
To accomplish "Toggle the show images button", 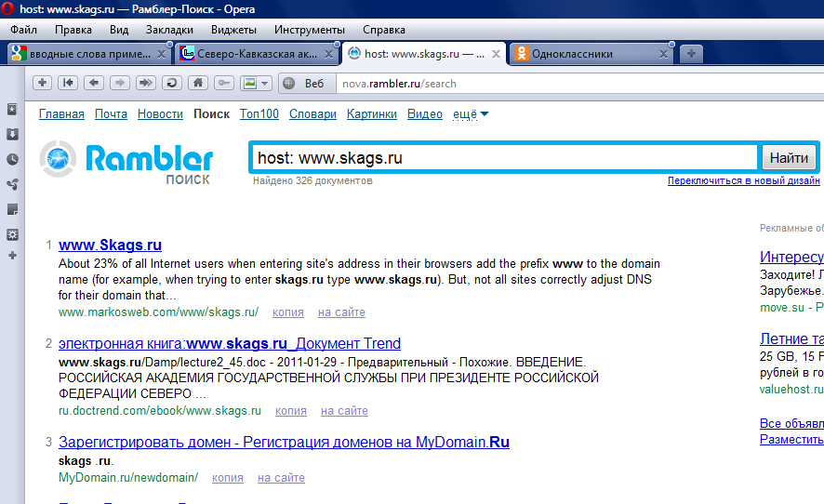I will click(249, 83).
